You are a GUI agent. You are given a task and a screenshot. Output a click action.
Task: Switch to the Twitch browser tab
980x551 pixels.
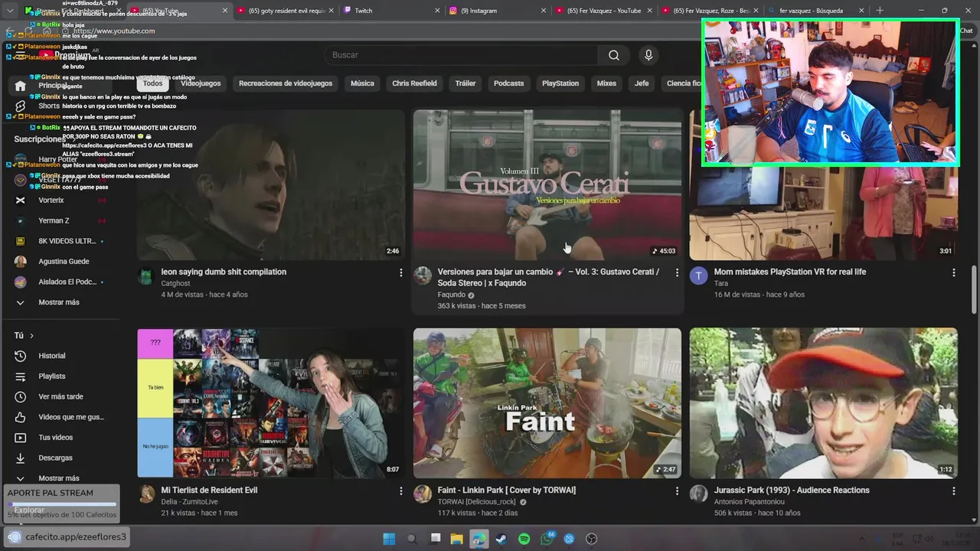(x=390, y=11)
